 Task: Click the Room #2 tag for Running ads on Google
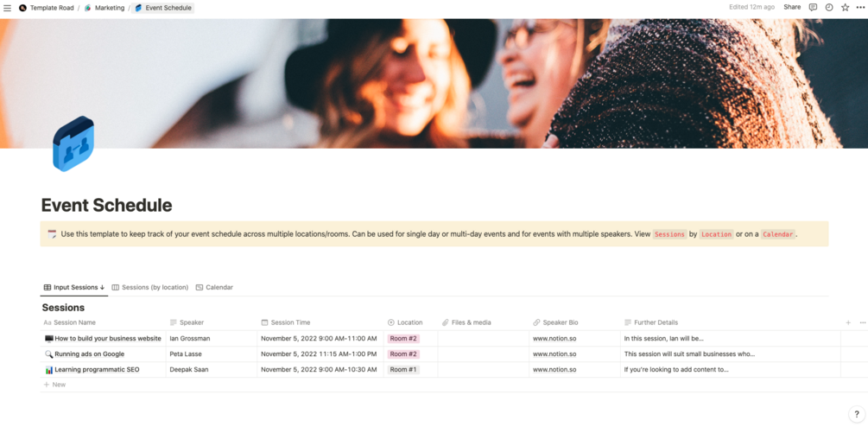tap(403, 354)
